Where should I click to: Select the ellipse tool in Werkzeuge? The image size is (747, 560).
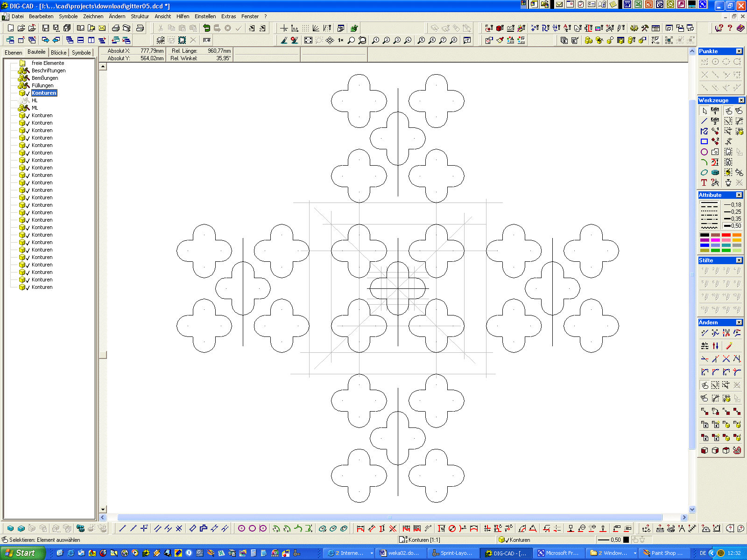[x=704, y=172]
